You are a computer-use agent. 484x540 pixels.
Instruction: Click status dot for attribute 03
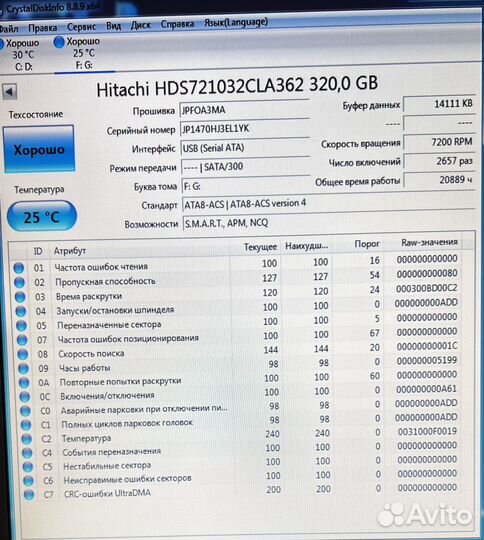[20, 297]
